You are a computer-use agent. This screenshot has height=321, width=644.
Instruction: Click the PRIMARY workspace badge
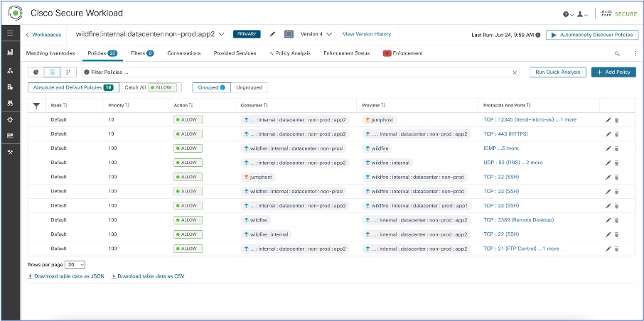tap(247, 34)
